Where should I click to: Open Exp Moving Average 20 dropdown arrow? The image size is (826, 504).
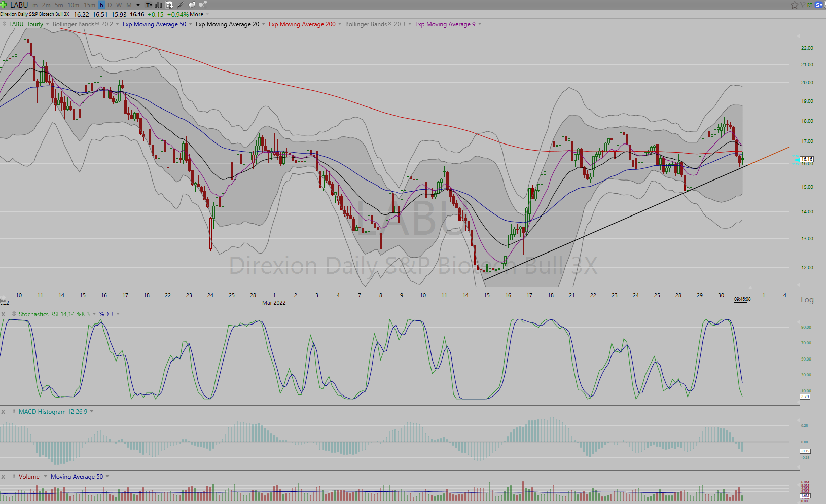point(264,24)
